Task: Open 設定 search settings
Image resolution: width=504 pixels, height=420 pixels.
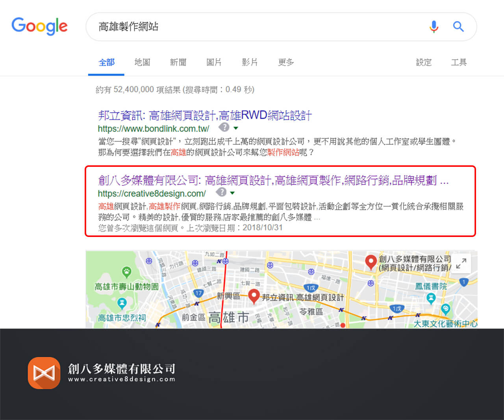Action: (x=424, y=62)
